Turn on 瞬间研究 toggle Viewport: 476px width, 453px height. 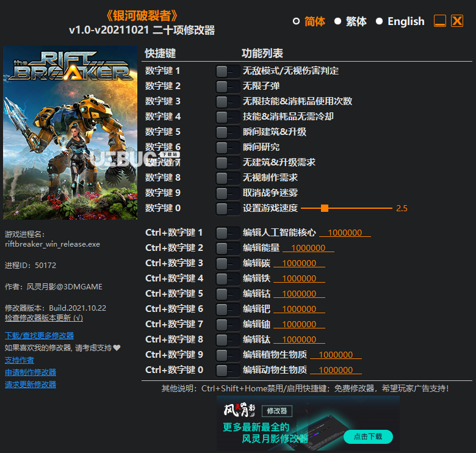click(228, 148)
